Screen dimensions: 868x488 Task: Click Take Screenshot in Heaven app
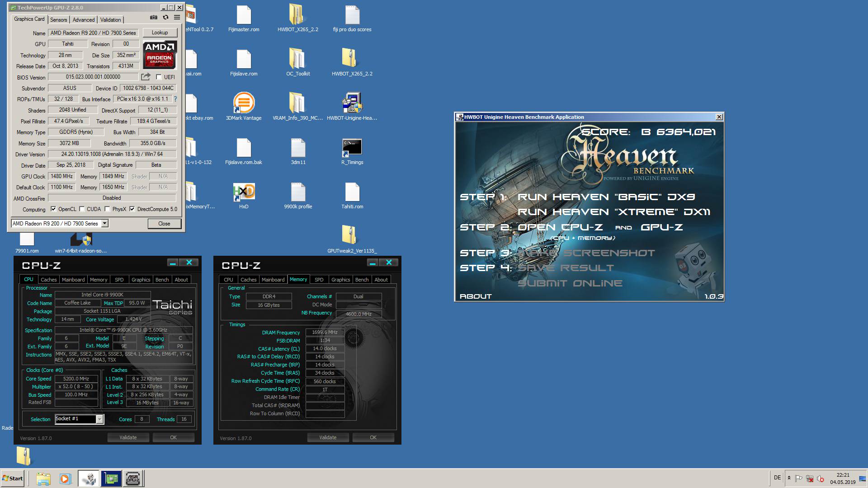pyautogui.click(x=586, y=253)
